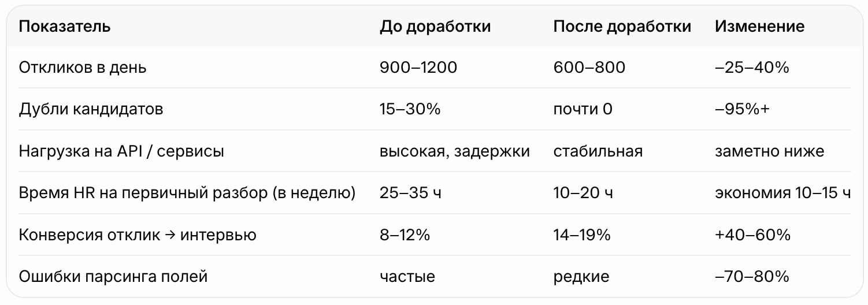Click the "заметно ниже" cell

click(769, 151)
